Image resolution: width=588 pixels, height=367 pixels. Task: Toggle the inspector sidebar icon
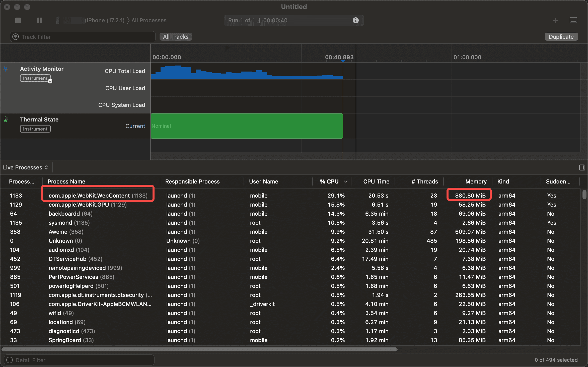click(582, 167)
